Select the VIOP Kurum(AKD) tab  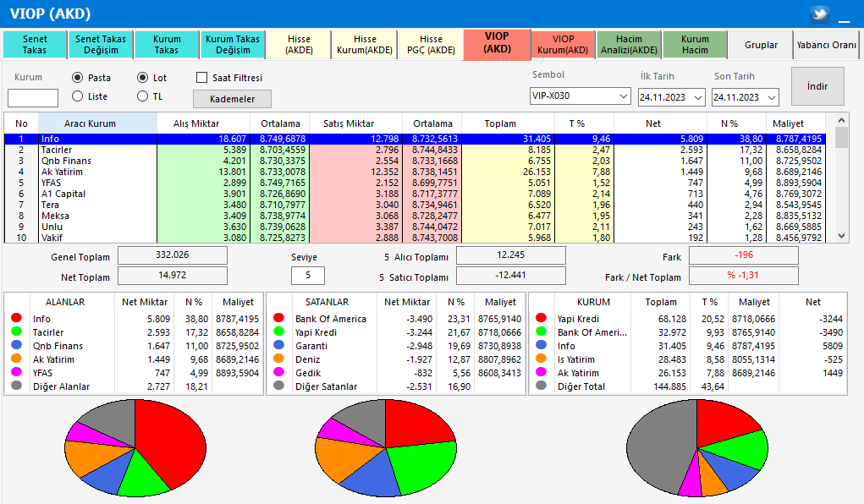tap(563, 45)
